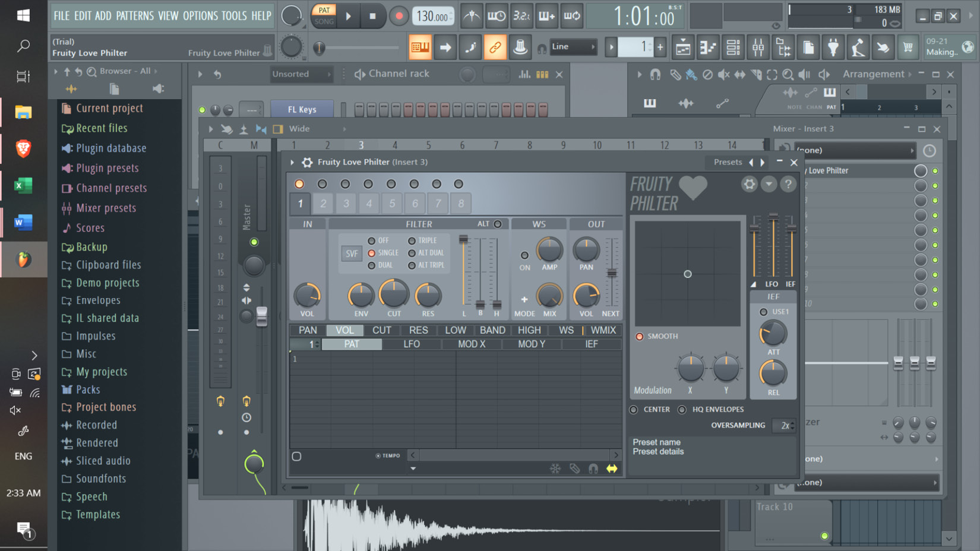Switch to the WMIX envelope tab
This screenshot has height=551, width=980.
click(x=603, y=330)
